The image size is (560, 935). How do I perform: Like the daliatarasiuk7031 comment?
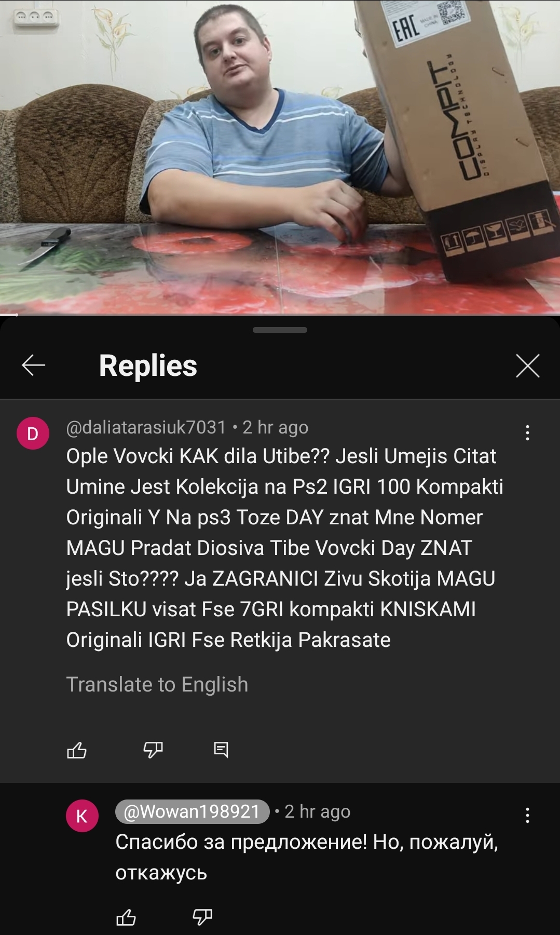77,750
